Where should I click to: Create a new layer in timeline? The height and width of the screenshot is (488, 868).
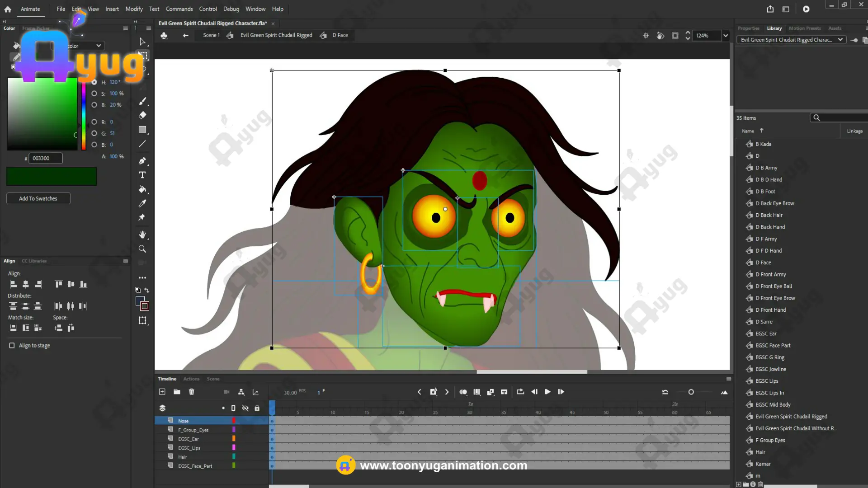pos(162,392)
